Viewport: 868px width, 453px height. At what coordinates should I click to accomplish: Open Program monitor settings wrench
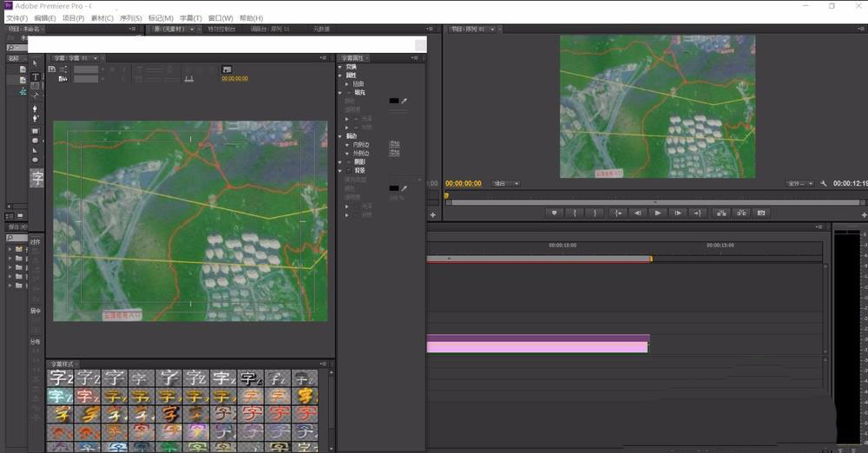pyautogui.click(x=824, y=183)
